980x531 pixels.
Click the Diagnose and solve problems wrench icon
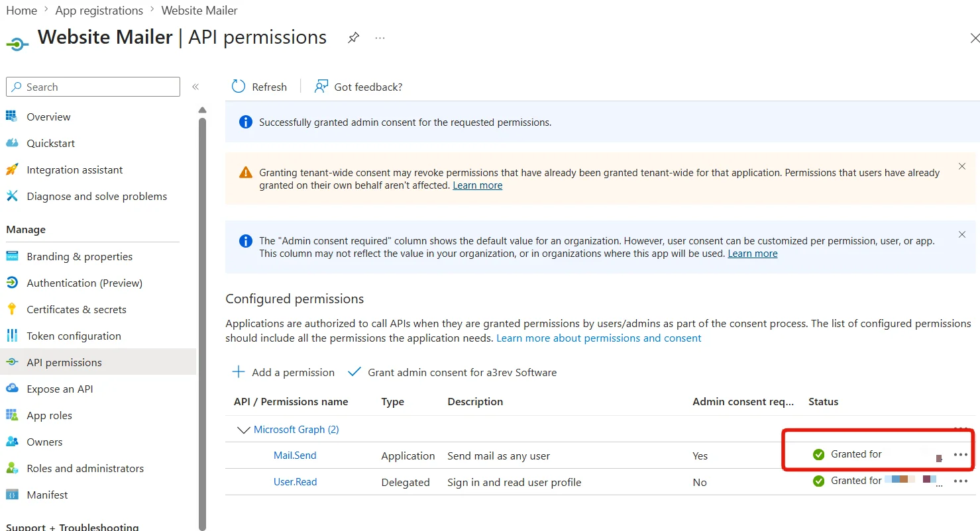[x=12, y=196]
